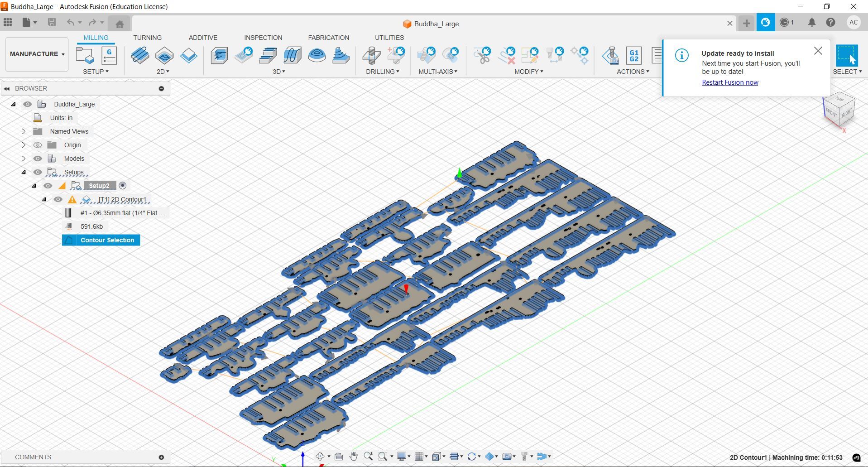Select the Contour Selection tree item
Screen dimensions: 868x467
[107, 240]
